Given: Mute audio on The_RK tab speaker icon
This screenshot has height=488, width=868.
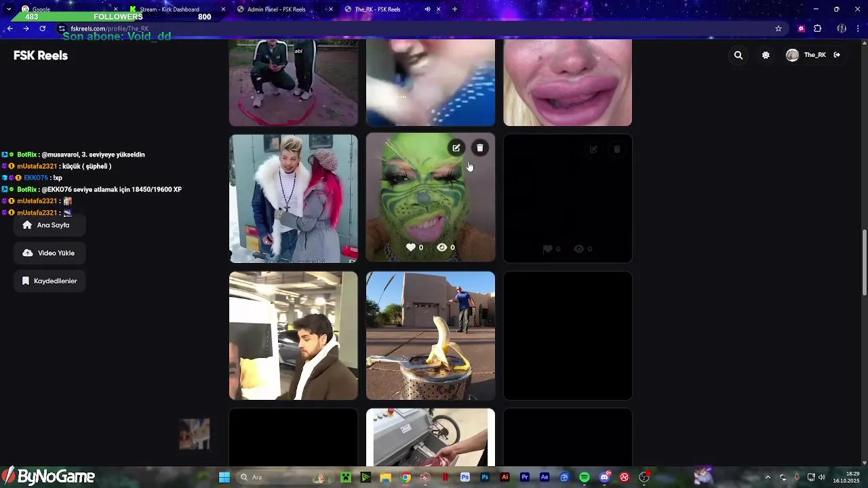Looking at the screenshot, I should pyautogui.click(x=427, y=9).
